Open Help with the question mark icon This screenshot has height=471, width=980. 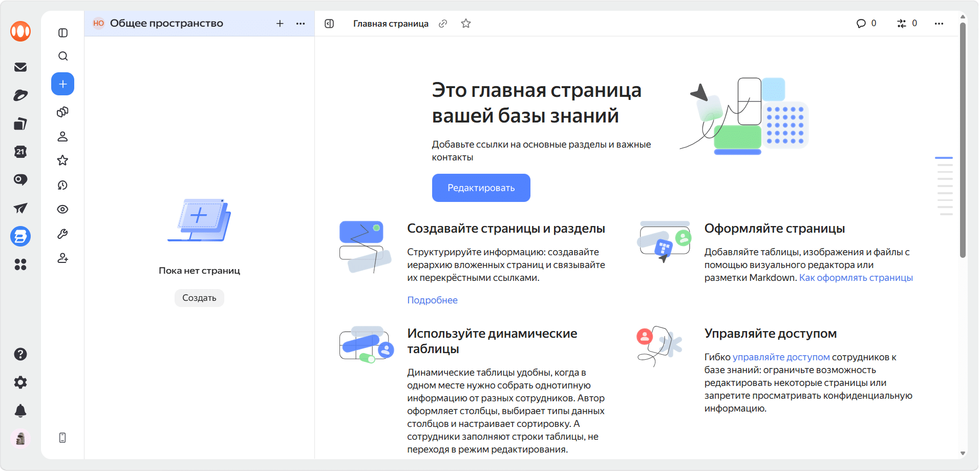[x=20, y=354]
